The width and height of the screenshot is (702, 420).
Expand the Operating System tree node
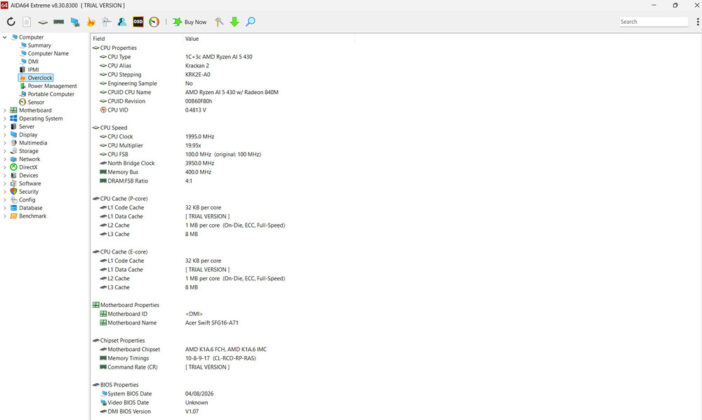click(x=5, y=119)
